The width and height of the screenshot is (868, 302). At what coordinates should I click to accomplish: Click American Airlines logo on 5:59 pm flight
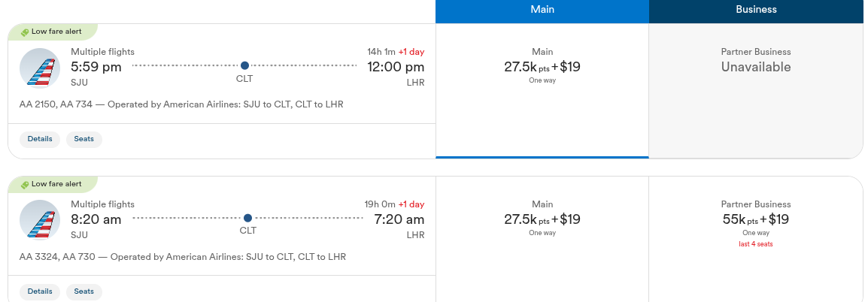pos(40,68)
